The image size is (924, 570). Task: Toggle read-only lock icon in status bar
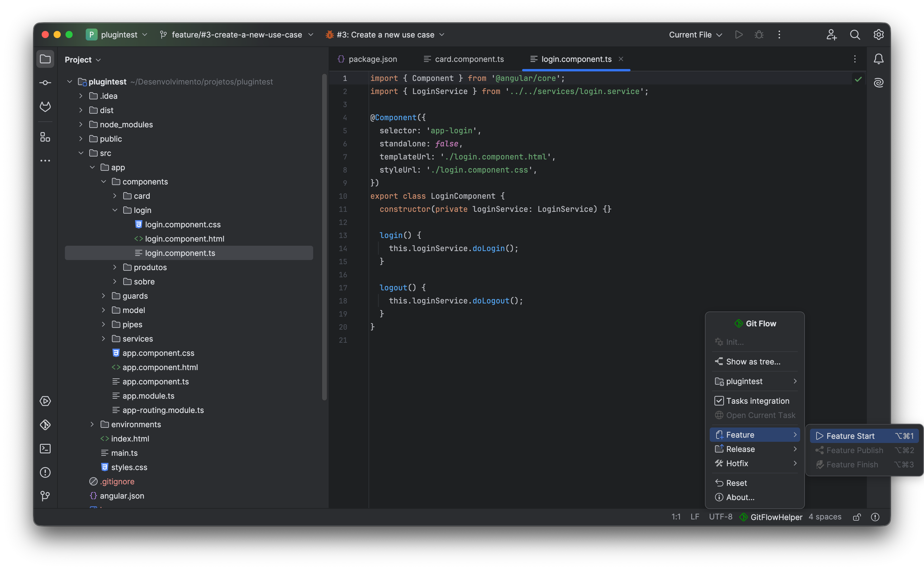856,517
